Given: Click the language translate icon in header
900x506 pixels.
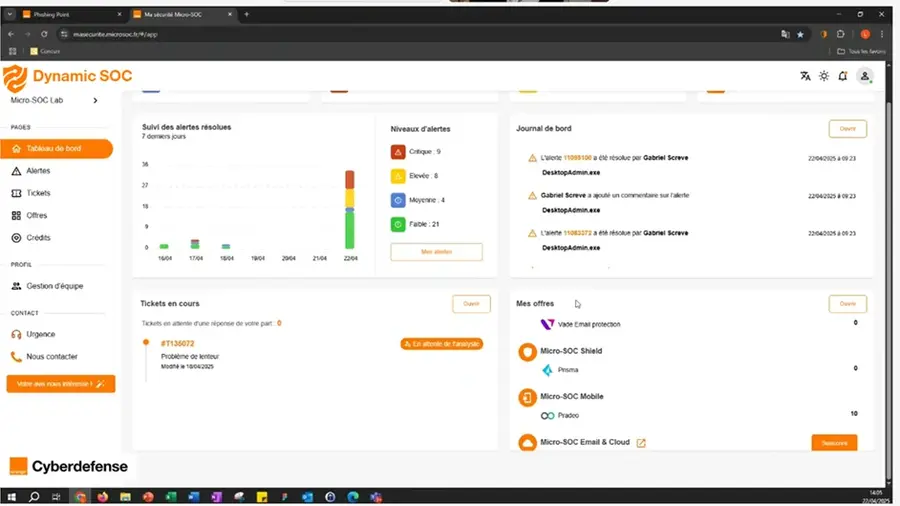Looking at the screenshot, I should coord(805,76).
